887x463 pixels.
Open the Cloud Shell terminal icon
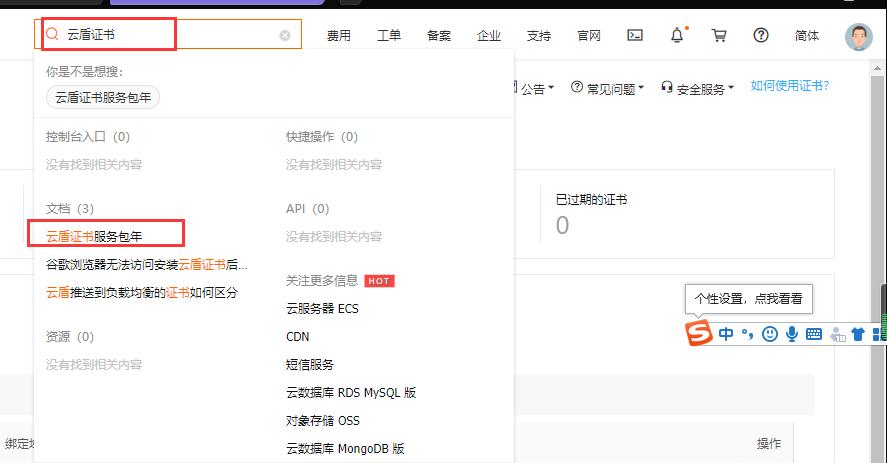point(635,35)
